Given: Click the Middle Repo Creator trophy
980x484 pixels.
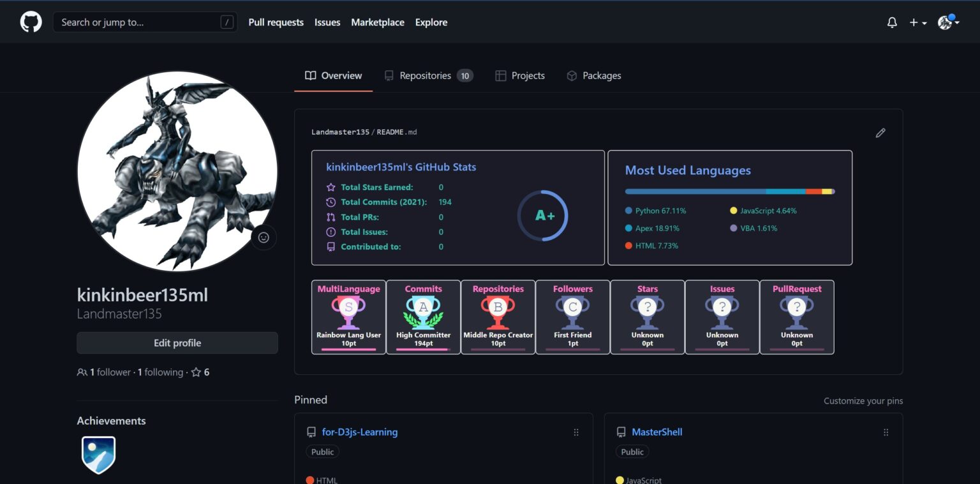Looking at the screenshot, I should [x=498, y=316].
